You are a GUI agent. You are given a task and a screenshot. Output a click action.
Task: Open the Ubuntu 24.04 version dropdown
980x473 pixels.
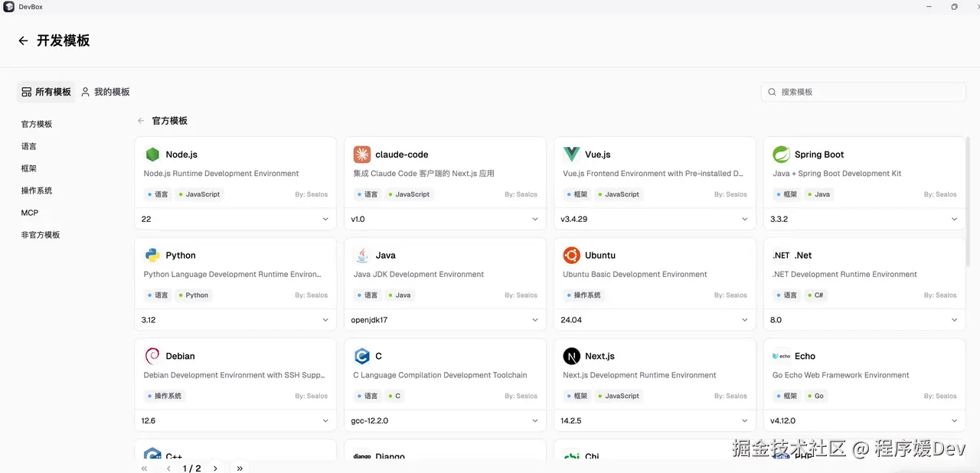[x=655, y=320]
